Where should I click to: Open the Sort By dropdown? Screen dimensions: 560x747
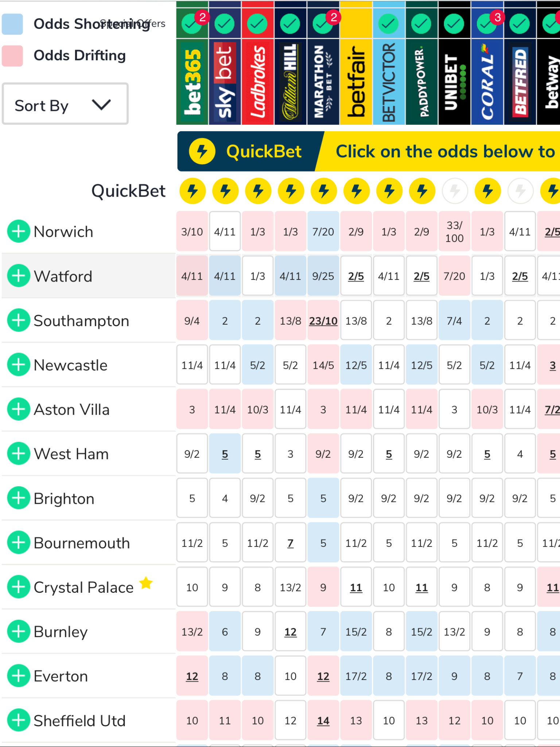65,104
